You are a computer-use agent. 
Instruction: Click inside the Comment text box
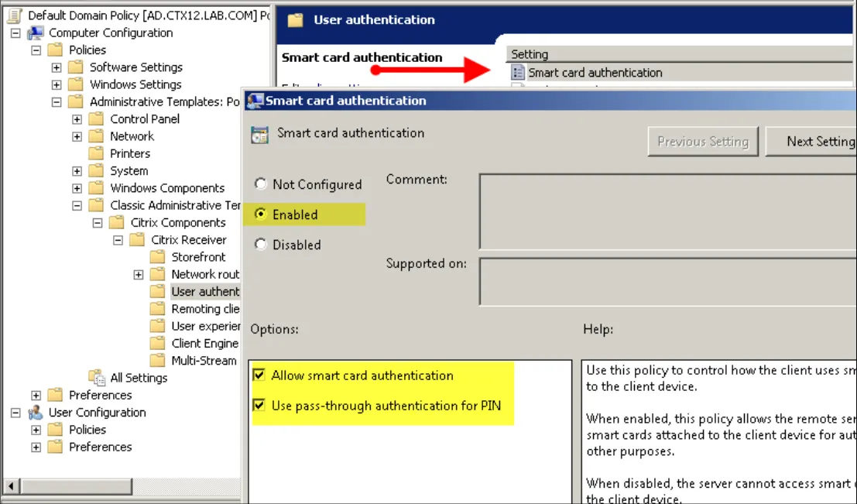pyautogui.click(x=668, y=211)
